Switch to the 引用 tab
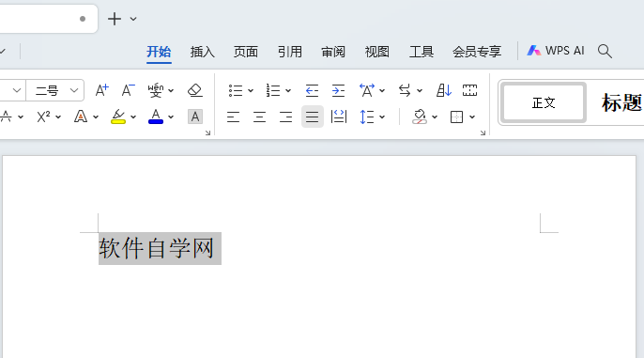Screen dimensions: 644x358 (289, 52)
